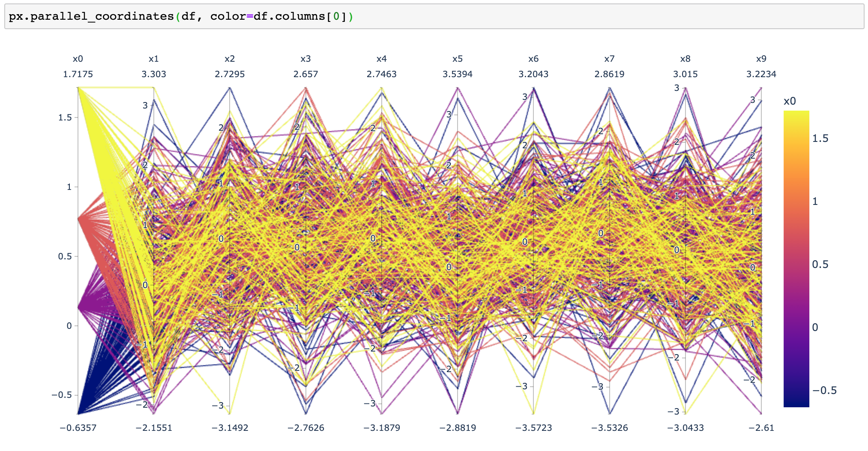Click the x3 axis label

305,59
